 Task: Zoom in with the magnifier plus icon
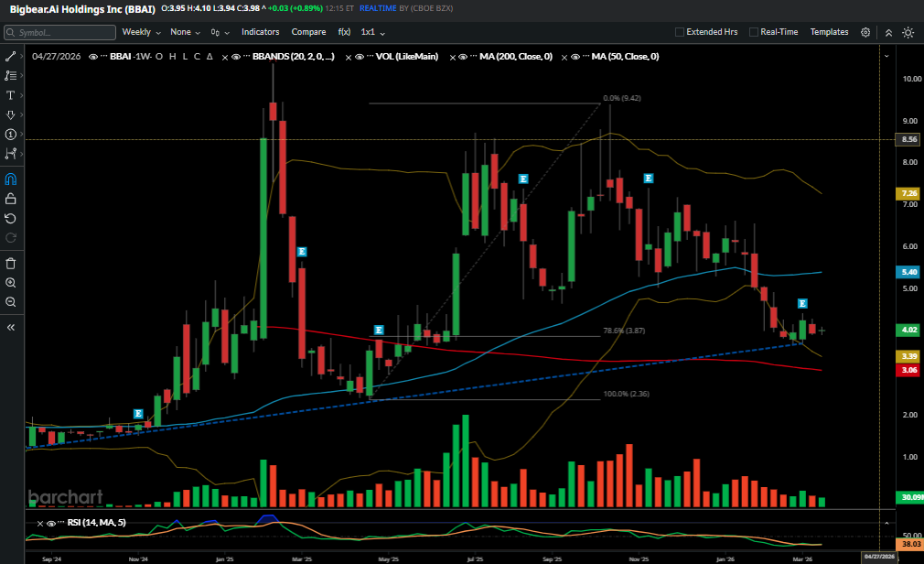click(11, 283)
